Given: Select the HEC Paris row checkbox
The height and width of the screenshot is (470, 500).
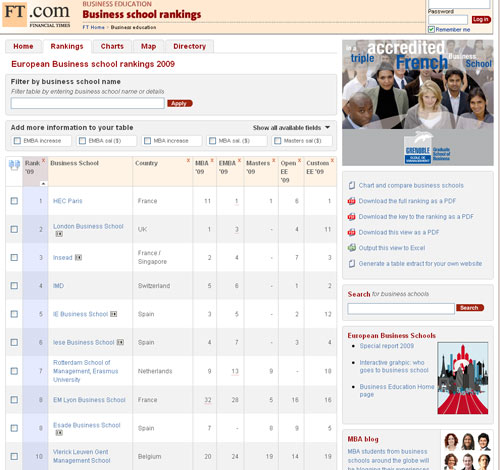Looking at the screenshot, I should point(14,201).
